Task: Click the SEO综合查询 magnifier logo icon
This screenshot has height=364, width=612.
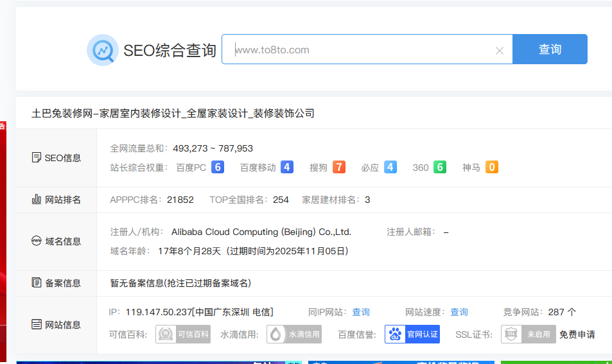Action: [x=103, y=50]
